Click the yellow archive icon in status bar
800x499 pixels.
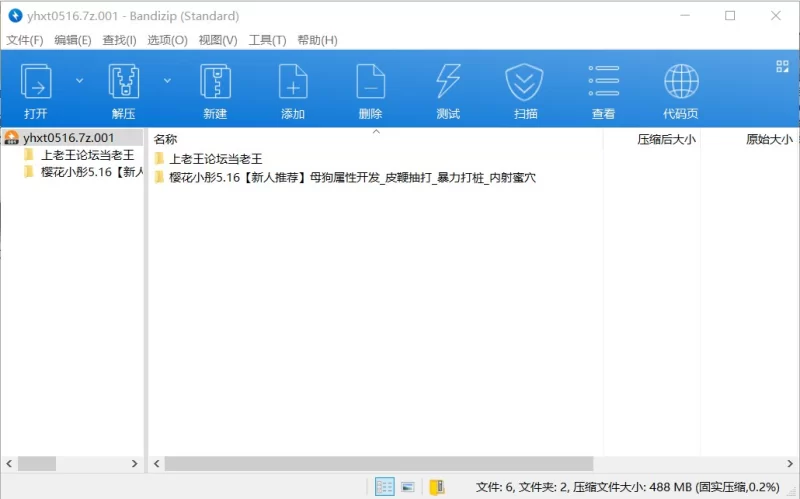click(x=437, y=487)
